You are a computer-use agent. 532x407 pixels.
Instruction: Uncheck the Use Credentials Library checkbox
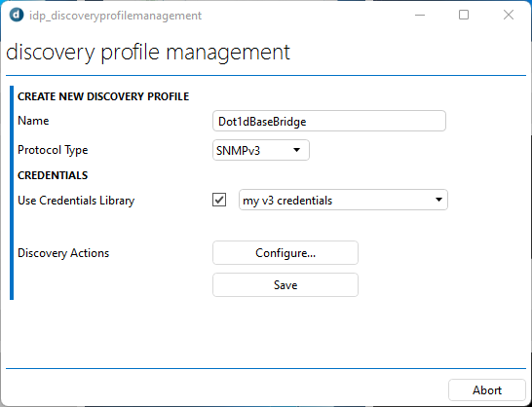[219, 200]
